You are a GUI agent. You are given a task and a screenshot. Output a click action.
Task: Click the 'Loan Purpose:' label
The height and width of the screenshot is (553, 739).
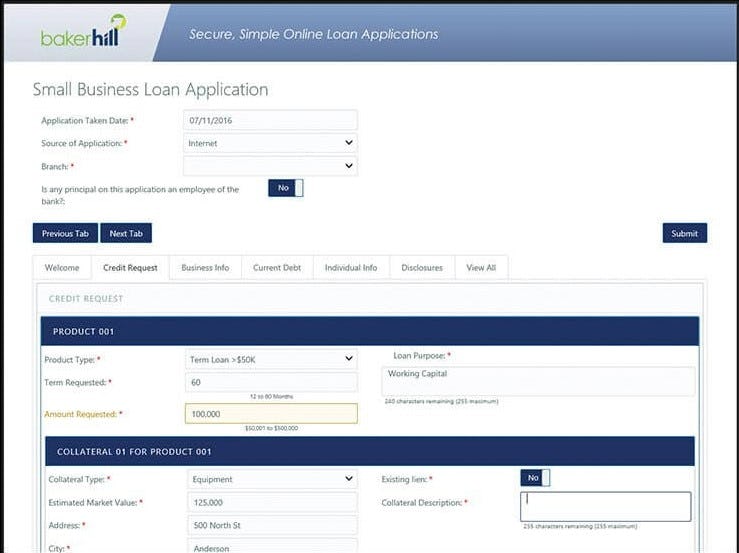coord(419,355)
